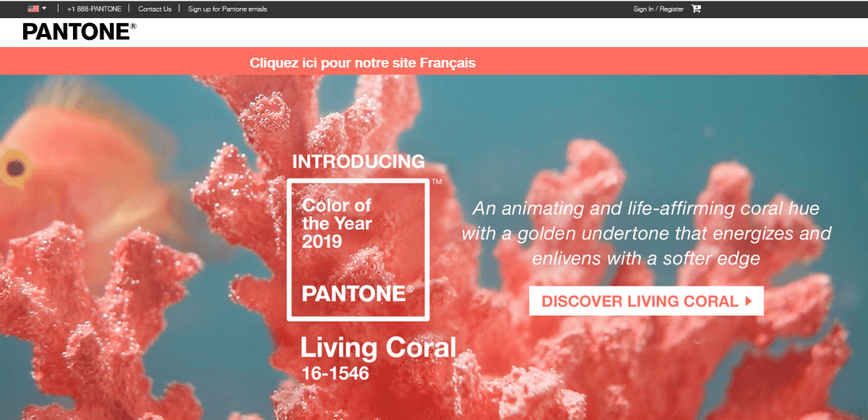The width and height of the screenshot is (868, 420).
Task: Open the shopping cart icon
Action: coord(696,9)
